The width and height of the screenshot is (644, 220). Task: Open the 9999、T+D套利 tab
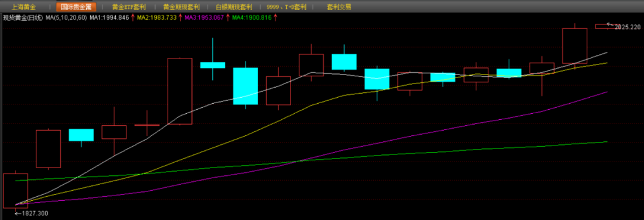pos(287,7)
